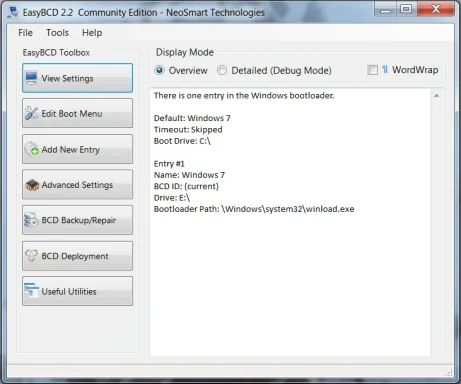Click the recycle icon on BCD Deployment
Image resolution: width=461 pixels, height=384 pixels.
coord(31,256)
